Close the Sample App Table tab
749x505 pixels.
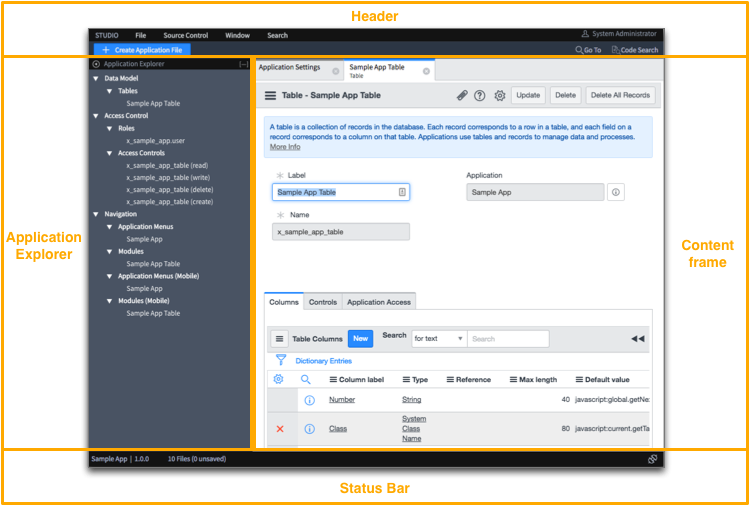426,71
